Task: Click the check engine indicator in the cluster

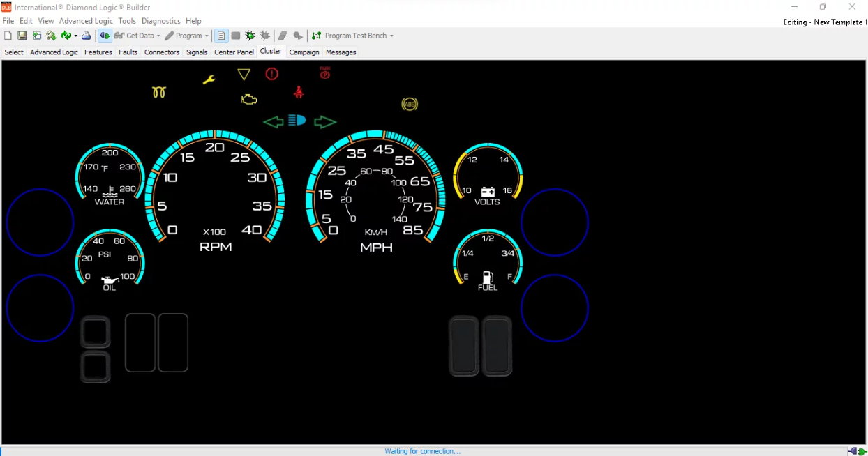Action: tap(249, 99)
